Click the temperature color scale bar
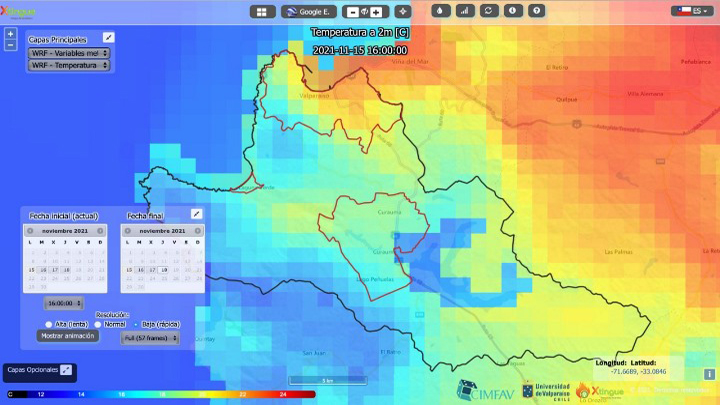The width and height of the screenshot is (720, 405). coord(162,394)
